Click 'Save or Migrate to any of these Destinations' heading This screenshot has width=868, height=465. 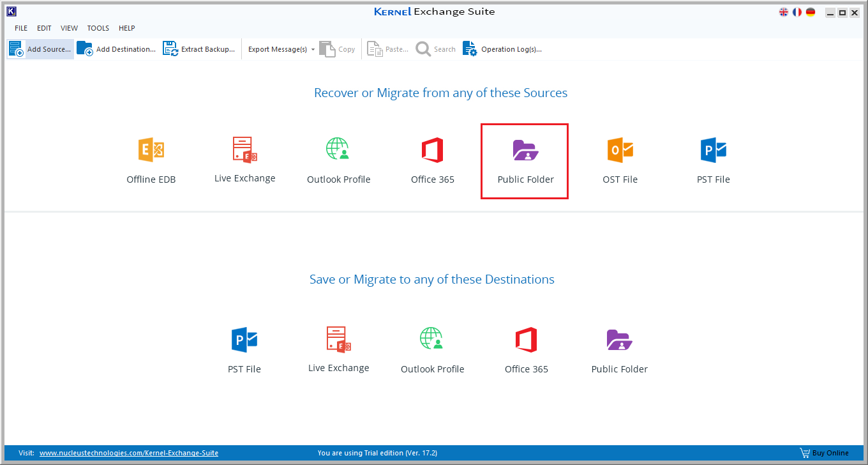point(432,279)
